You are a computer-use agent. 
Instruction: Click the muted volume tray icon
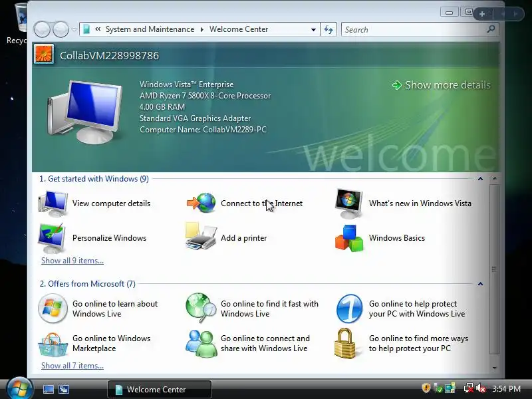tap(481, 388)
